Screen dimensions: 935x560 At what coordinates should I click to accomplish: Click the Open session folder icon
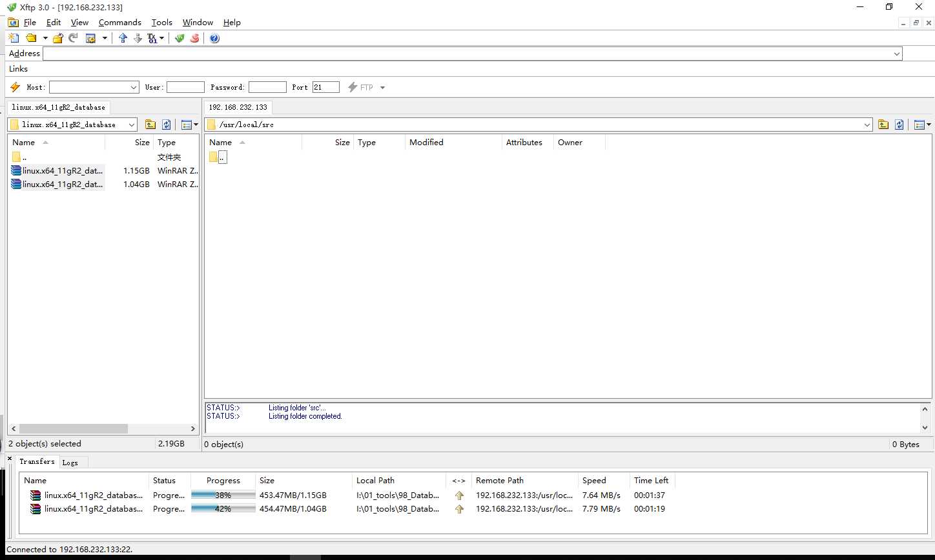click(31, 38)
